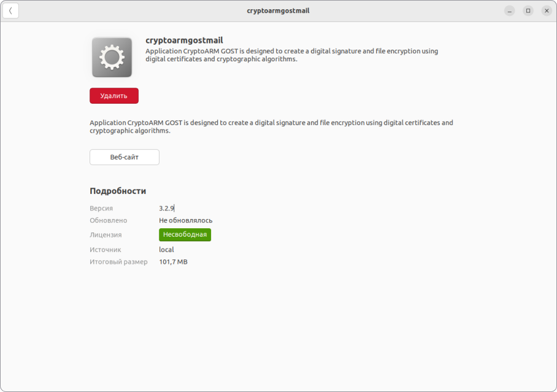Click the window title cryptoarmgostmail
This screenshot has height=392, width=557.
278,10
